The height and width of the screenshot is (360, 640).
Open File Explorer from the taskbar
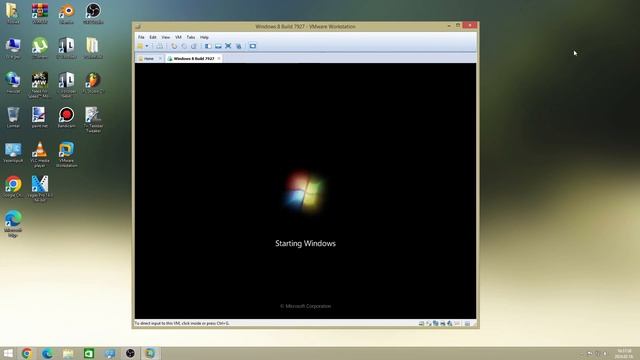click(x=68, y=353)
